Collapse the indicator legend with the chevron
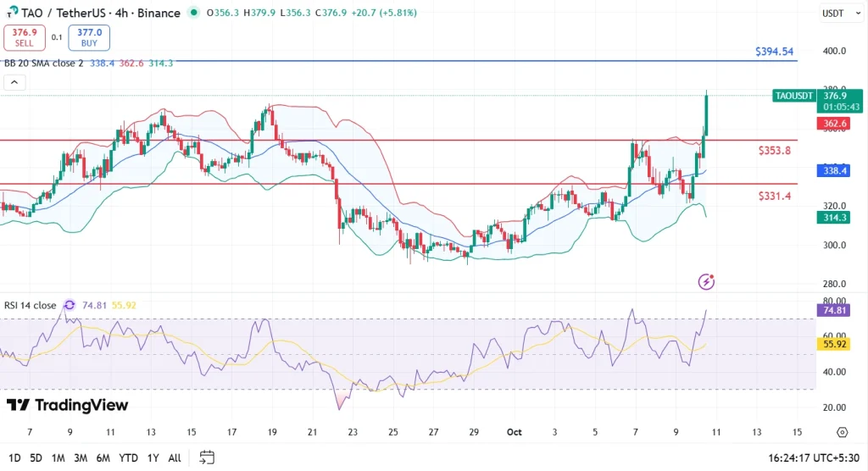Image resolution: width=868 pixels, height=471 pixels. coord(14,82)
